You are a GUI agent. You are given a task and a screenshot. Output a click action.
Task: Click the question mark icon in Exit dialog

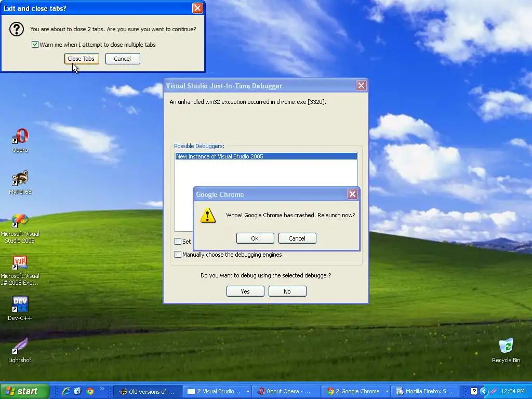click(16, 29)
